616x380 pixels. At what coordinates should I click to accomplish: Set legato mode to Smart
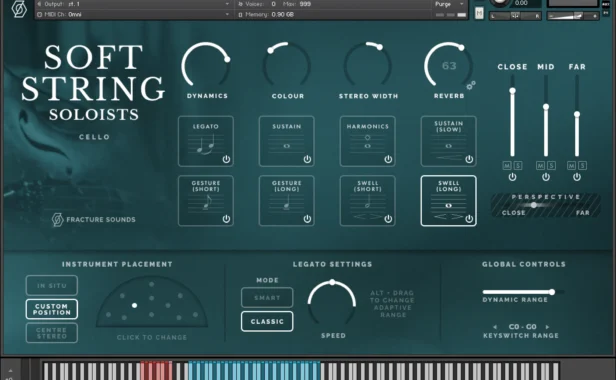pos(267,297)
